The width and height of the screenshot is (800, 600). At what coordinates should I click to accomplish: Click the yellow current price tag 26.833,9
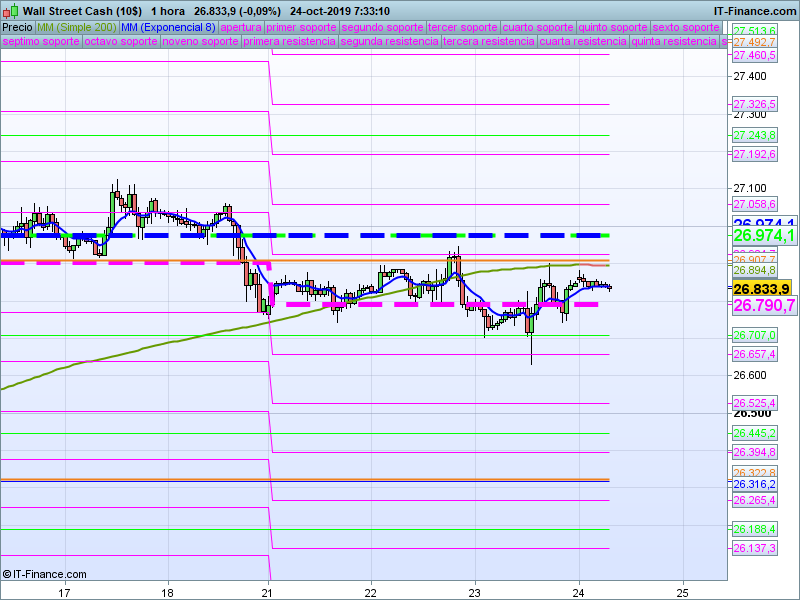tap(762, 288)
